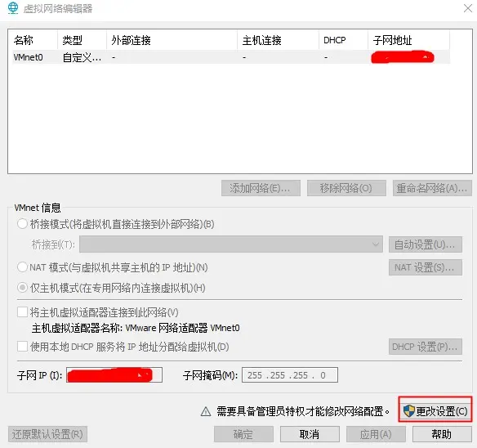The image size is (477, 448).
Task: Click the 帮助 button
Action: click(x=442, y=434)
